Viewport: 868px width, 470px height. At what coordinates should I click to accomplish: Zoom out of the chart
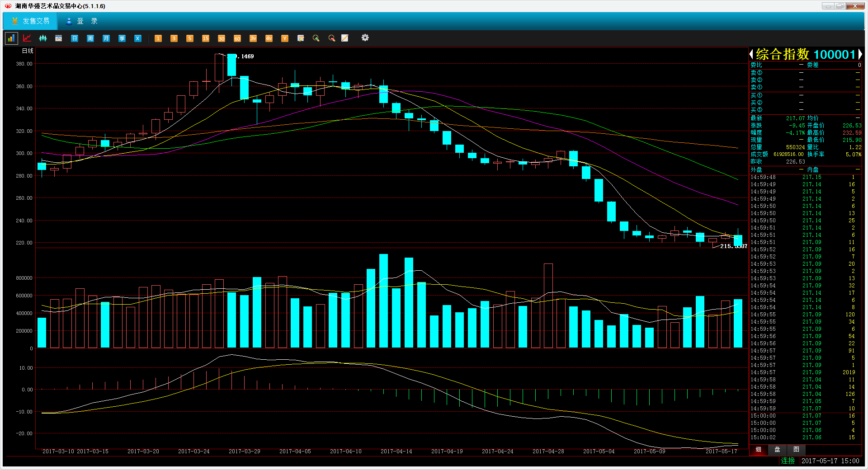pyautogui.click(x=332, y=38)
